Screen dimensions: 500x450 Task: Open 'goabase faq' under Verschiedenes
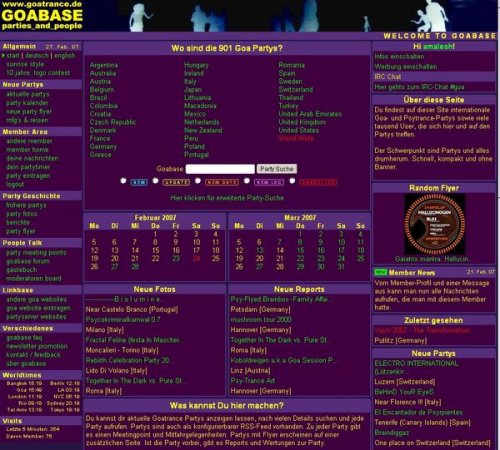pos(24,338)
